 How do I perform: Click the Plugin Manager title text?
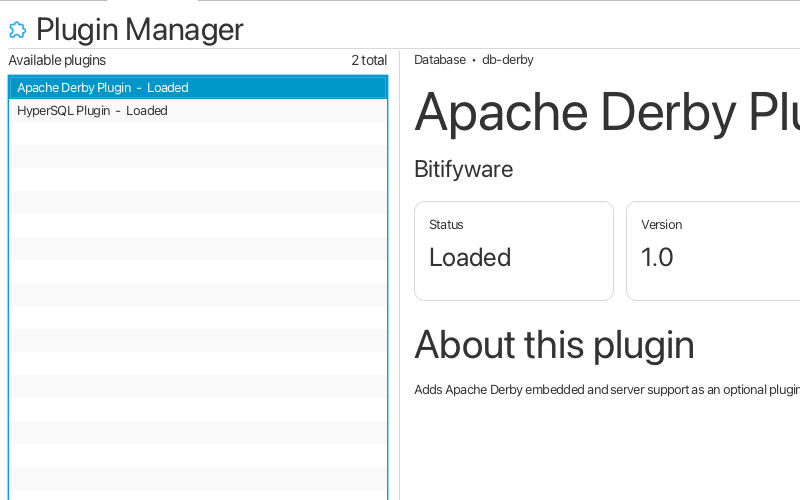coord(140,30)
